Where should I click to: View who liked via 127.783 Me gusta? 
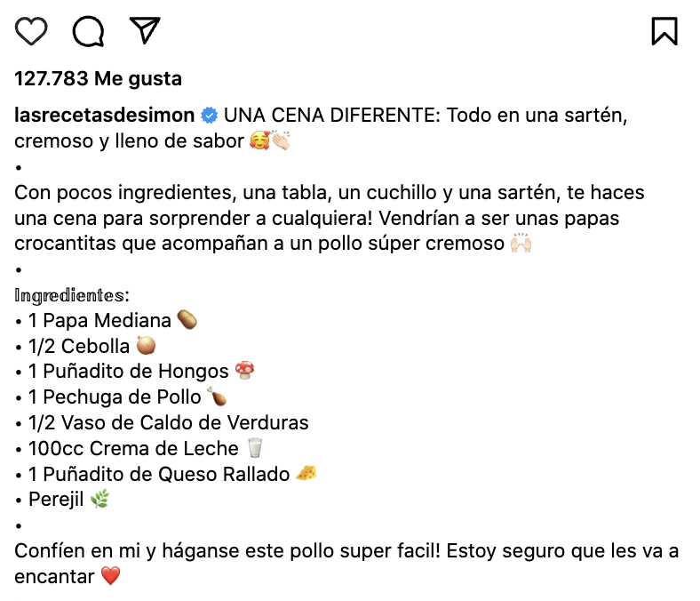coord(98,78)
